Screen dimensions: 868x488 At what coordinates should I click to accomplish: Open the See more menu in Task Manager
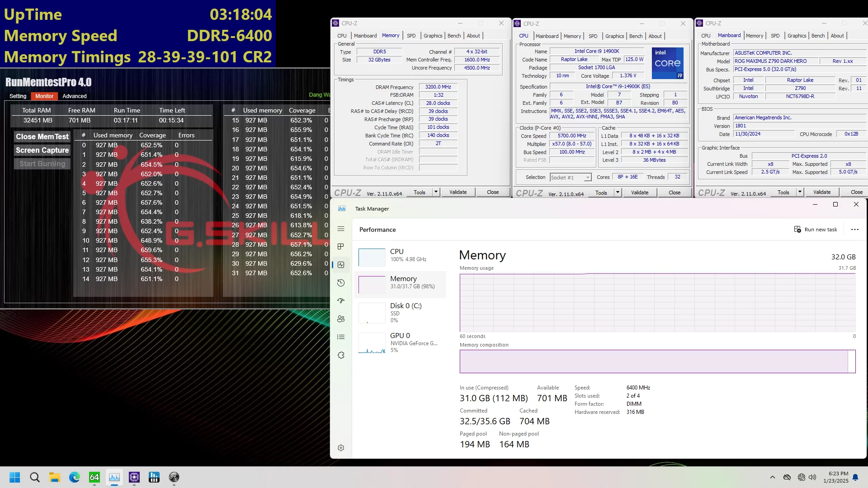tap(854, 230)
